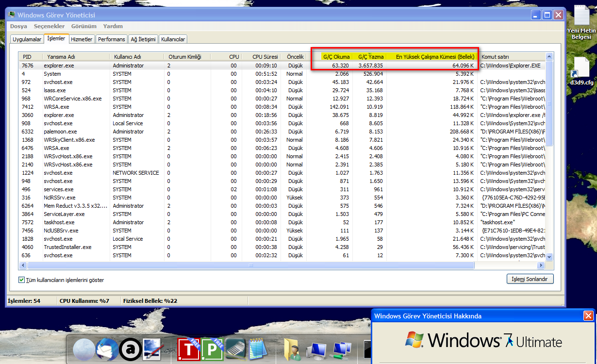Click the 'İşlemi Sonlandır' button
This screenshot has width=597, height=364.
(x=530, y=280)
